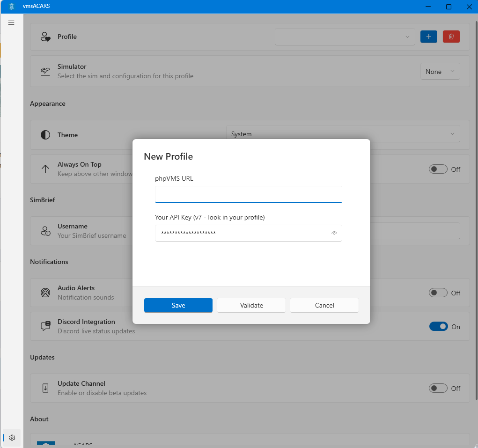Click the Discord Integration chat icon
The image size is (478, 448).
point(45,326)
